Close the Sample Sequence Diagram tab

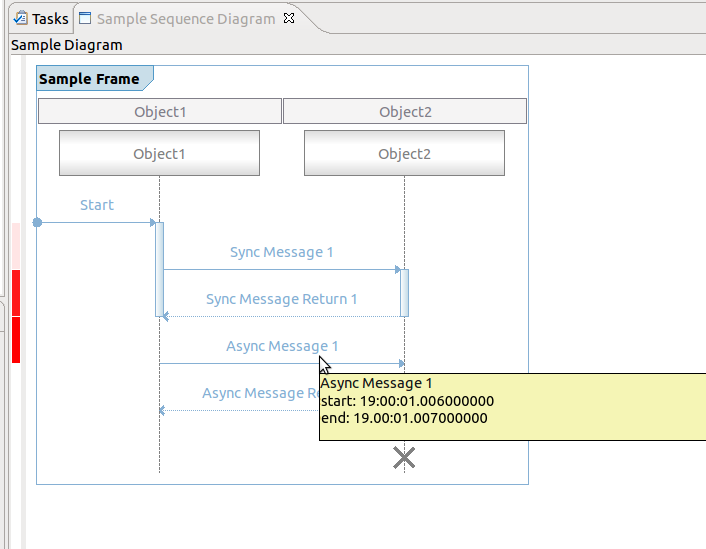pyautogui.click(x=289, y=18)
